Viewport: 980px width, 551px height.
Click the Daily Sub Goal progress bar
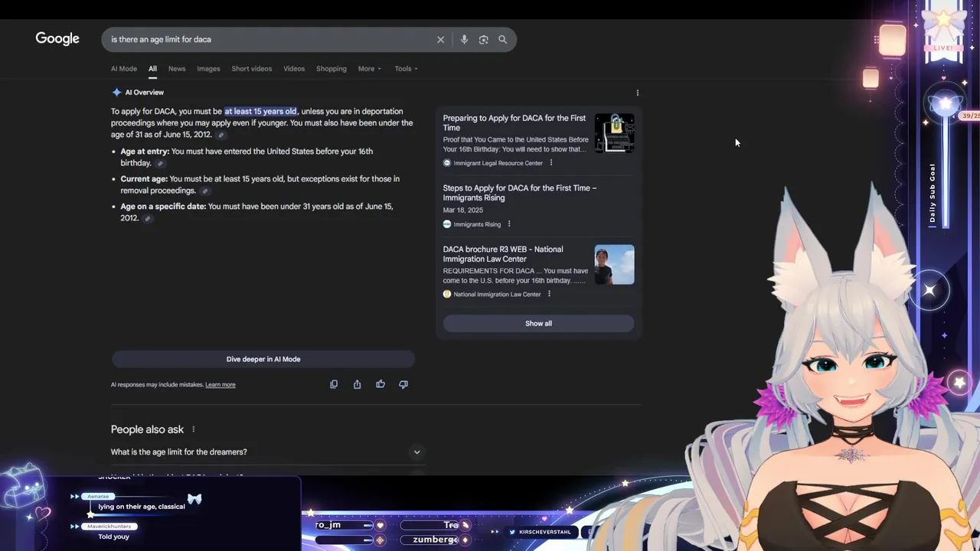tap(946, 172)
